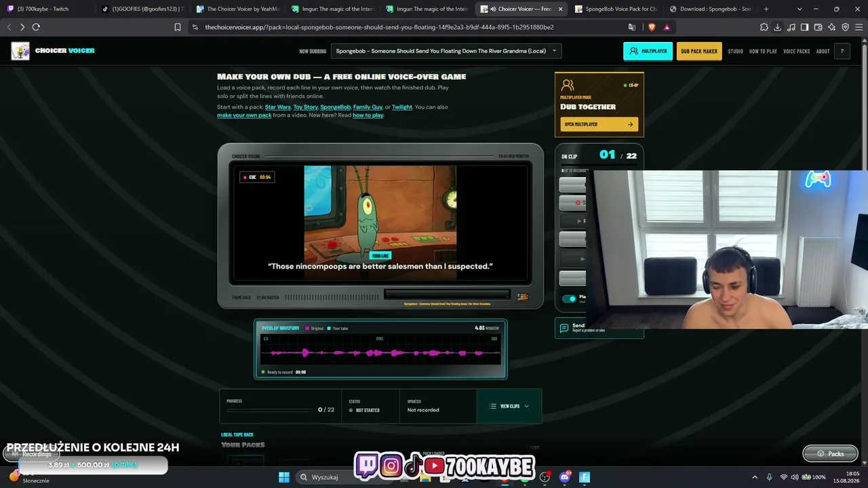Open the How To Play nav item
868x488 pixels.
[763, 52]
